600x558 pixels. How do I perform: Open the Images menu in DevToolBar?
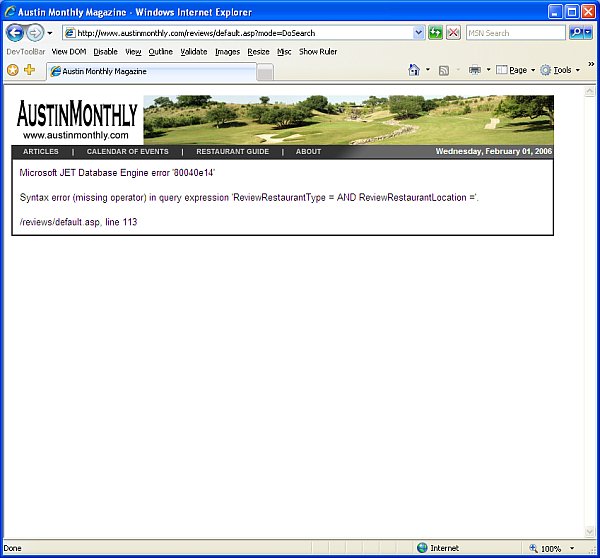[x=227, y=52]
